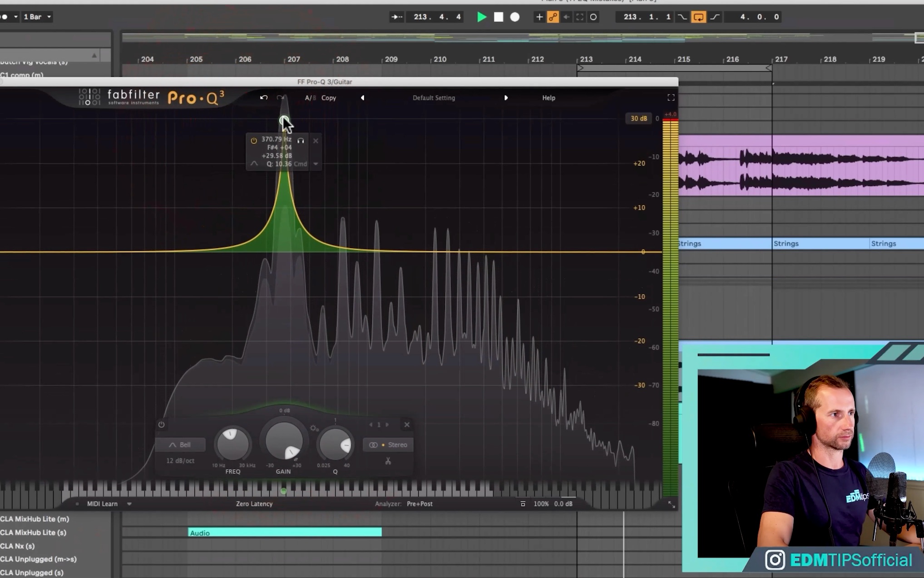Click the output options icon beside 100%

tap(523, 503)
